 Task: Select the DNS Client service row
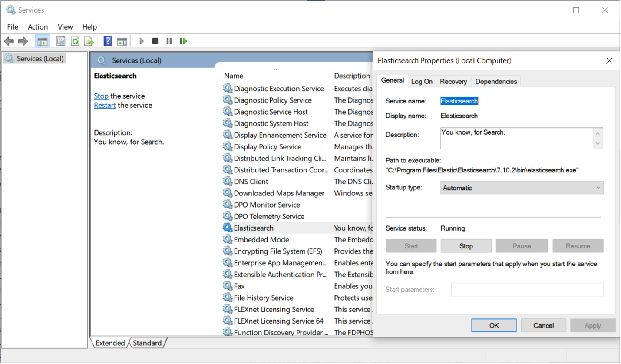[x=251, y=181]
